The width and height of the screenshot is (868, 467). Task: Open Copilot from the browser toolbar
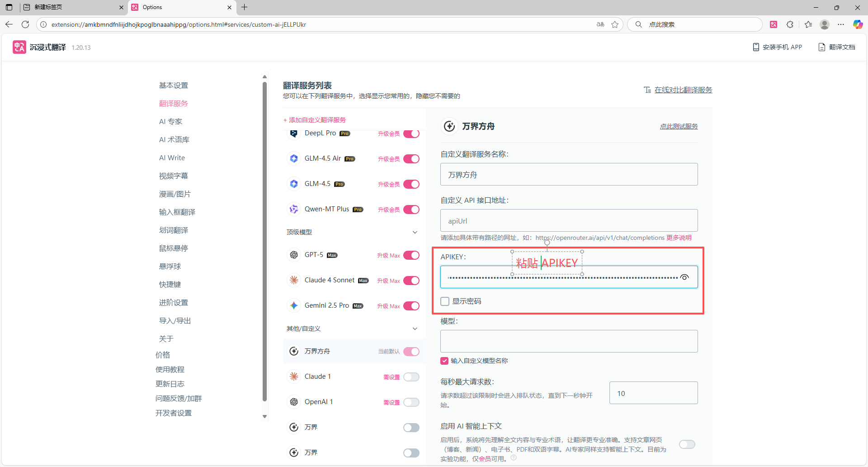pyautogui.click(x=858, y=24)
